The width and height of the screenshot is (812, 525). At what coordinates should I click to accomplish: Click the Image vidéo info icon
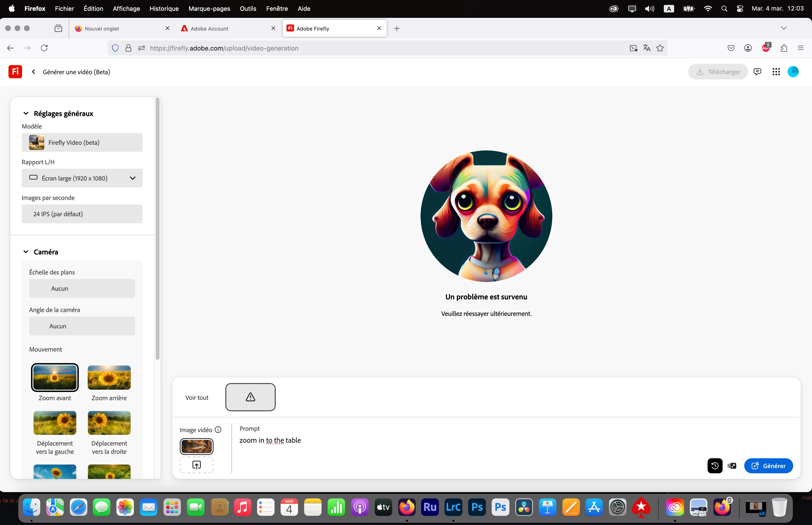pos(218,430)
